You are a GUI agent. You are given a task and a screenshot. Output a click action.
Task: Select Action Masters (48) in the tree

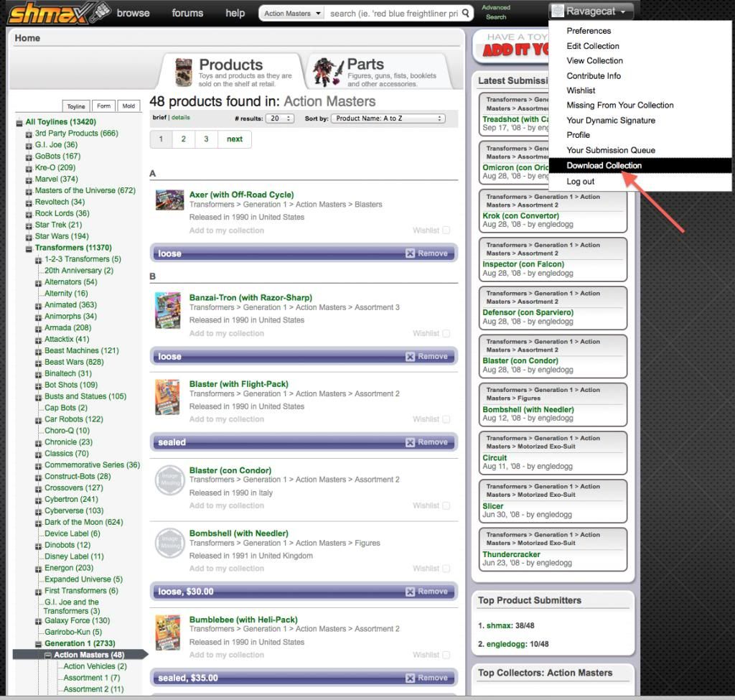pyautogui.click(x=89, y=655)
